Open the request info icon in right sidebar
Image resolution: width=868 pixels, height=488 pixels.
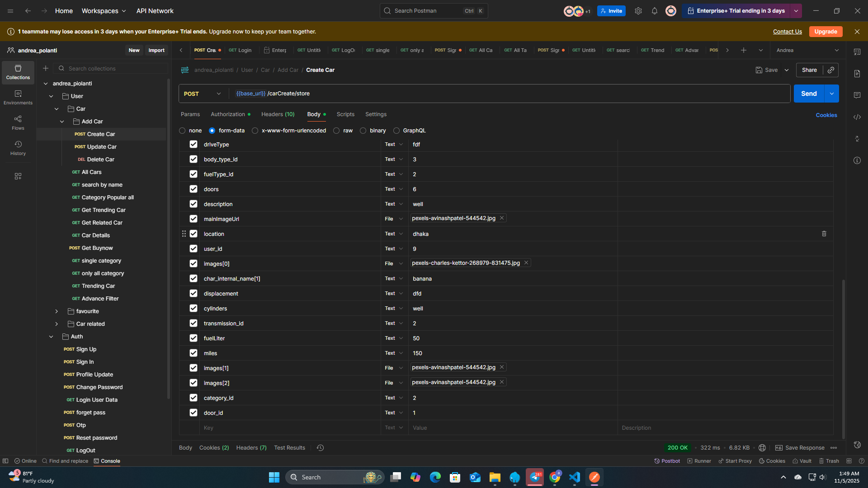coord(857,160)
